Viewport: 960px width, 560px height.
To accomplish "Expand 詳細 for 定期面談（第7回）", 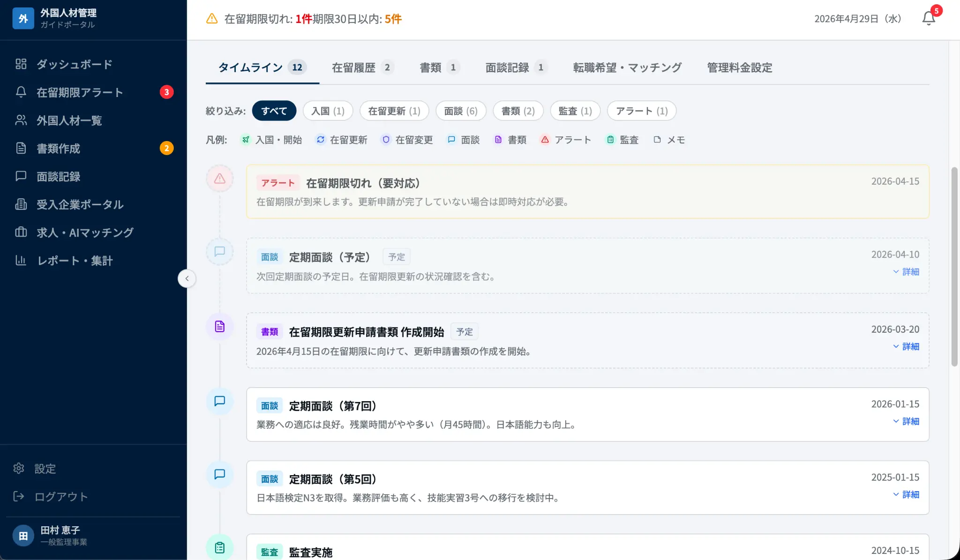I will pyautogui.click(x=906, y=421).
